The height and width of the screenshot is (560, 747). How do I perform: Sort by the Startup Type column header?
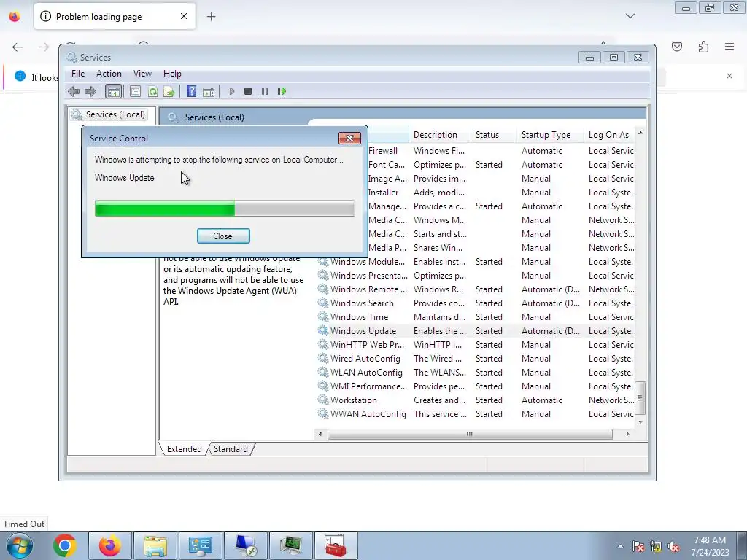click(550, 135)
